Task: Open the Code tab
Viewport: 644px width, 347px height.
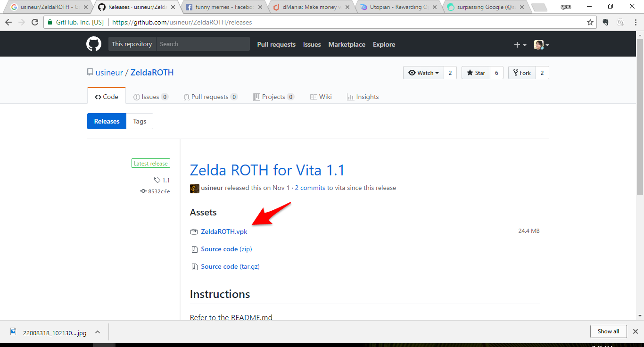Action: pos(107,97)
